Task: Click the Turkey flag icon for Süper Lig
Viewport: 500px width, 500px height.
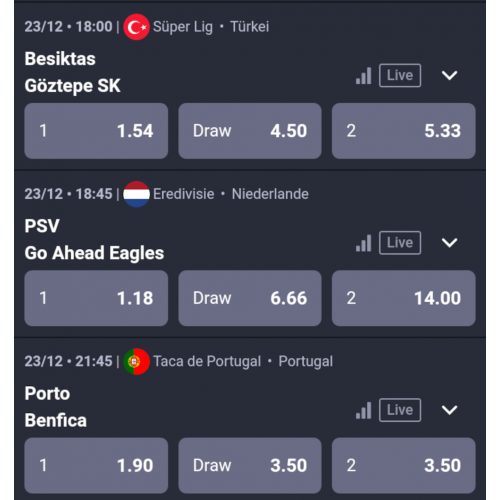Action: [136, 27]
